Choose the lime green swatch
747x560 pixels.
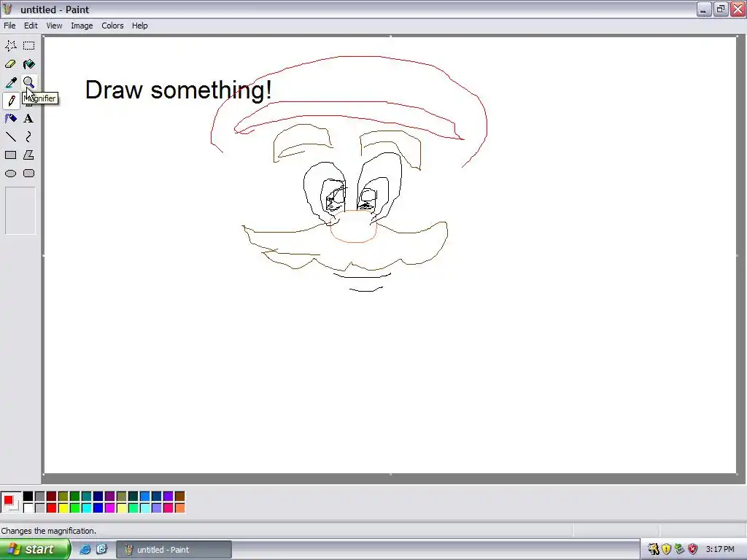click(75, 508)
